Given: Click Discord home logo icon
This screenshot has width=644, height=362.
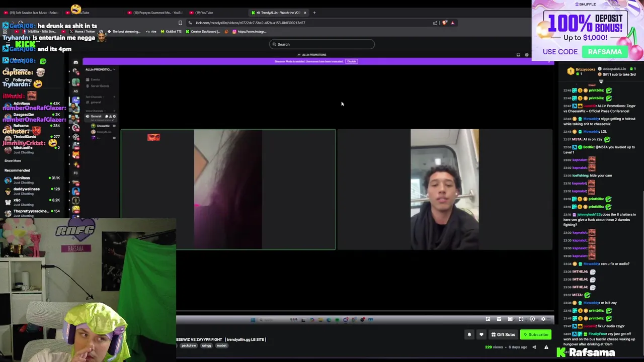Looking at the screenshot, I should tap(75, 62).
